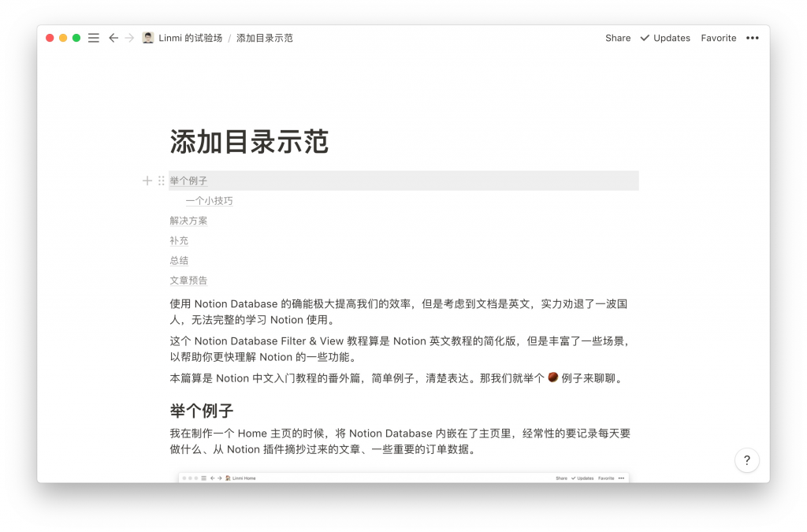Click paragraph starting 我在制作一个 Home
The width and height of the screenshot is (807, 532).
(400, 441)
